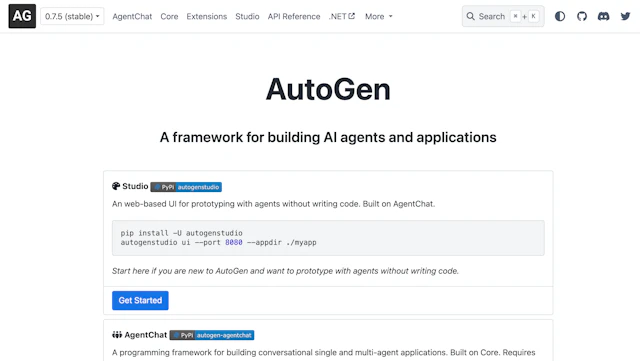Image resolution: width=640 pixels, height=361 pixels.
Task: Open the Discord community icon
Action: 603,16
